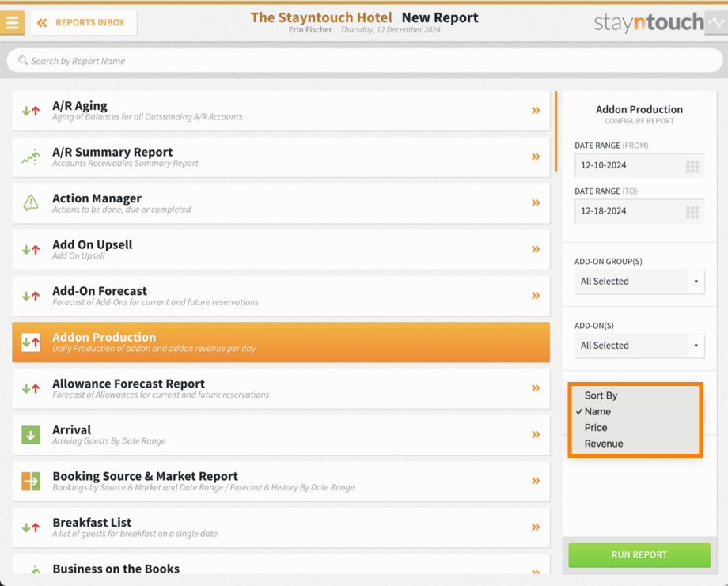Image resolution: width=728 pixels, height=586 pixels.
Task: Click the Booking Source & Market icon
Action: 31,481
